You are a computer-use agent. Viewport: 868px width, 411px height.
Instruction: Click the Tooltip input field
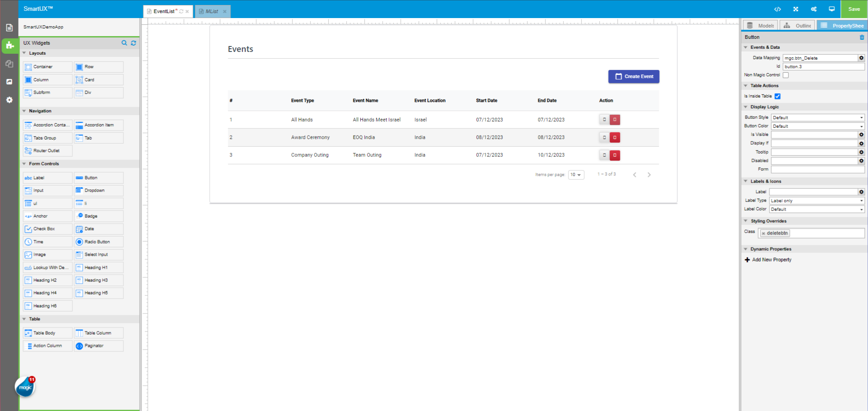pos(814,152)
